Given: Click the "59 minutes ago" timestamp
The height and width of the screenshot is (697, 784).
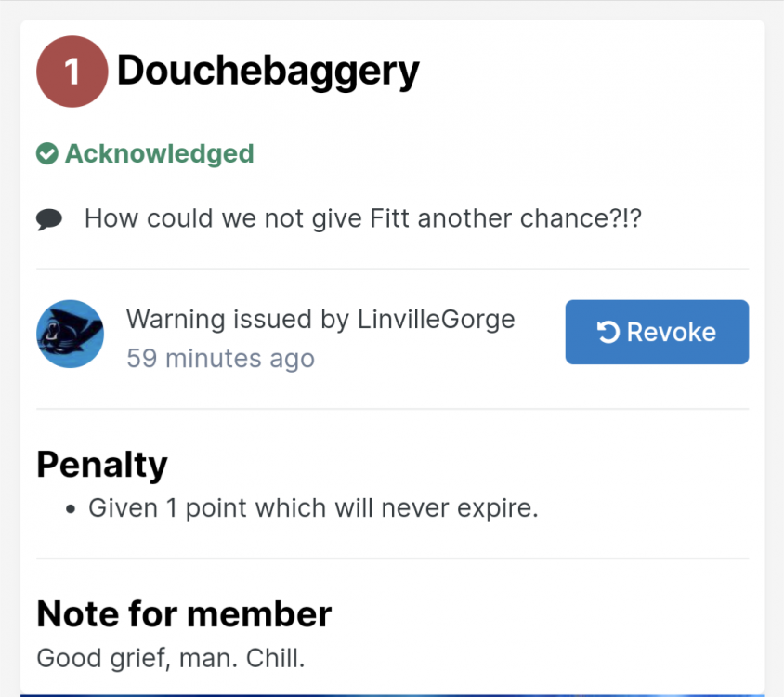Looking at the screenshot, I should (x=220, y=358).
